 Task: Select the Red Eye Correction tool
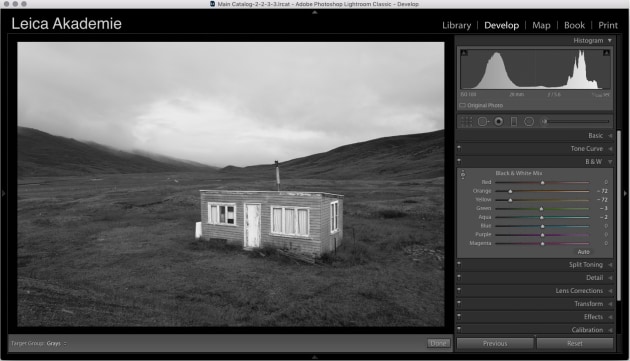click(x=499, y=121)
